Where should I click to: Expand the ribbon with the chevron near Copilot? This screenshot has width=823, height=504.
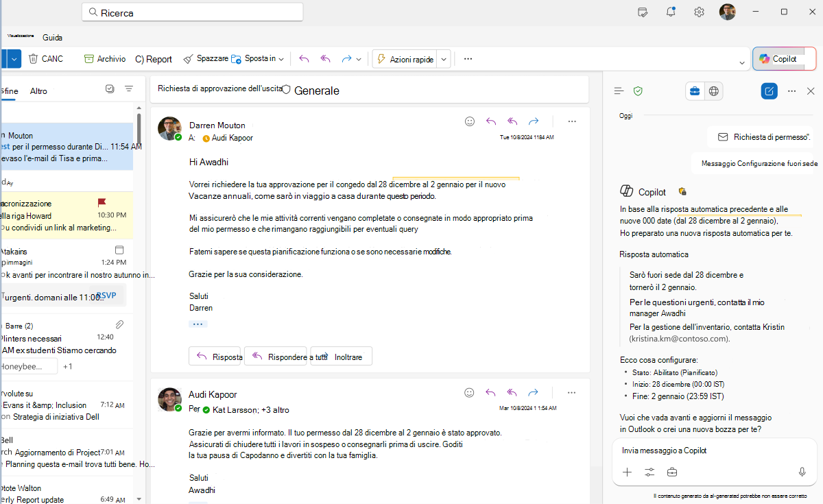[742, 63]
